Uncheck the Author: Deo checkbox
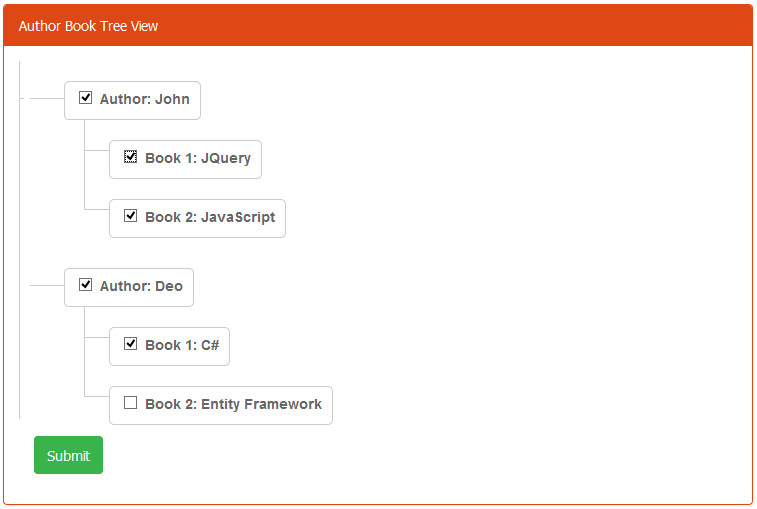This screenshot has width=757, height=509. (86, 285)
